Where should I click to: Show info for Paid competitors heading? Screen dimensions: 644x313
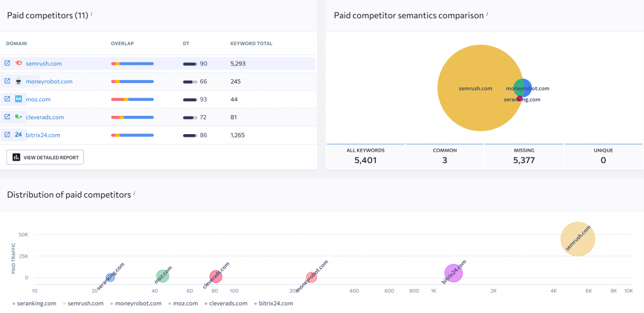(x=92, y=14)
